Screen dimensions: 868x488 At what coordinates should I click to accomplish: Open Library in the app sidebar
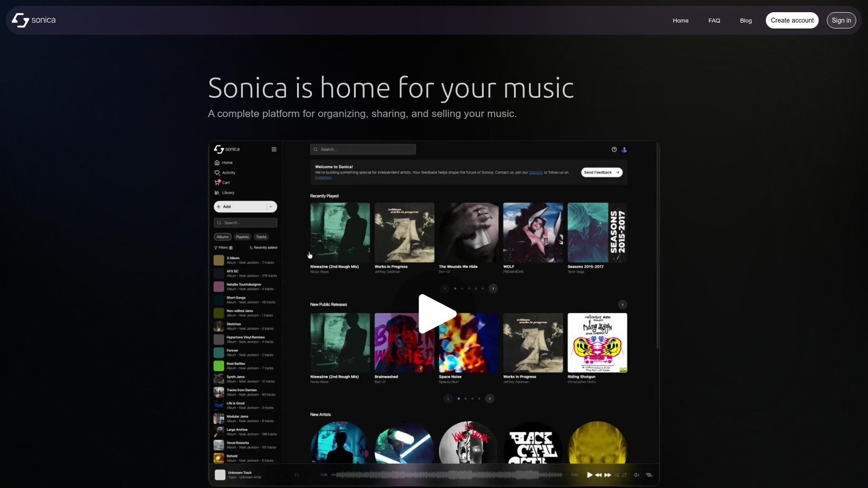pos(224,192)
